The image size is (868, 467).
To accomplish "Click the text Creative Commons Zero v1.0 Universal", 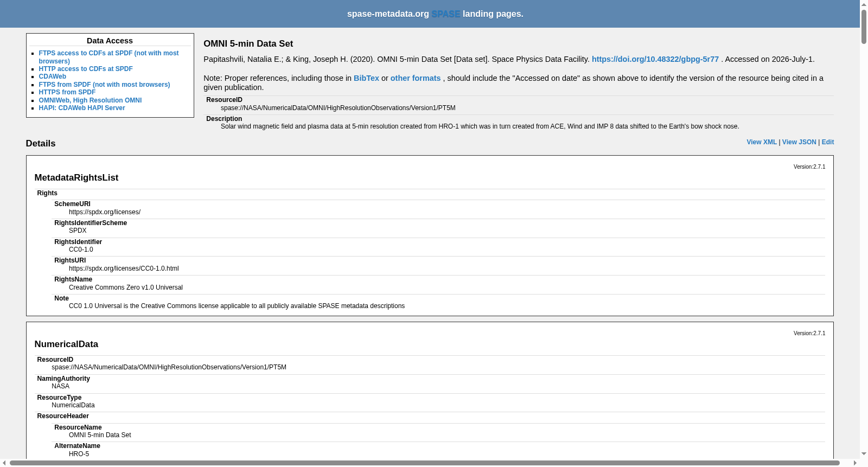I will (126, 287).
